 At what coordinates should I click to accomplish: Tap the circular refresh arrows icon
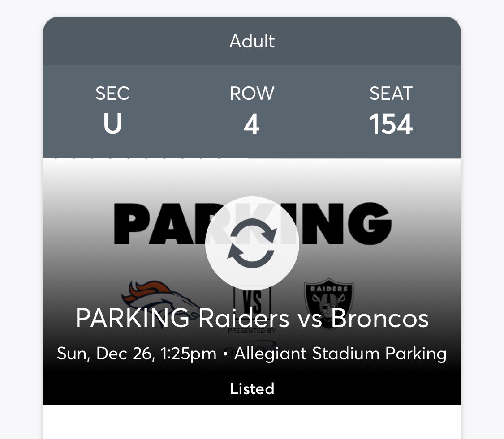click(x=252, y=243)
